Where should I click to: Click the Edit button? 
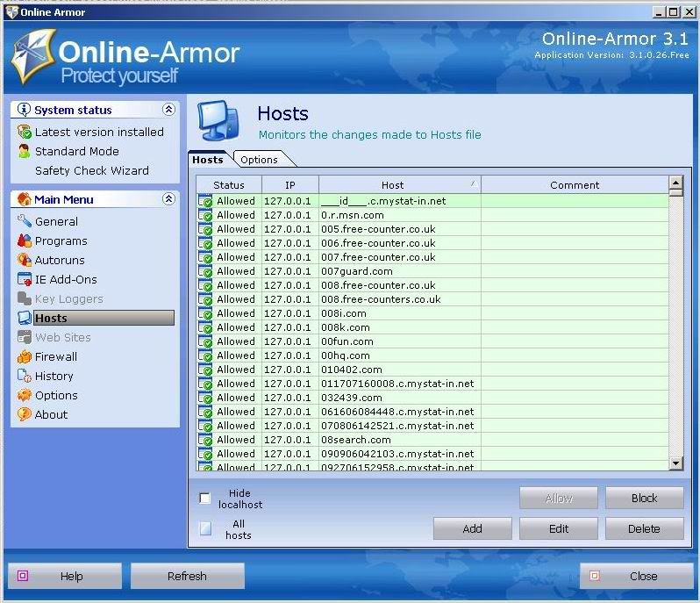coord(559,529)
